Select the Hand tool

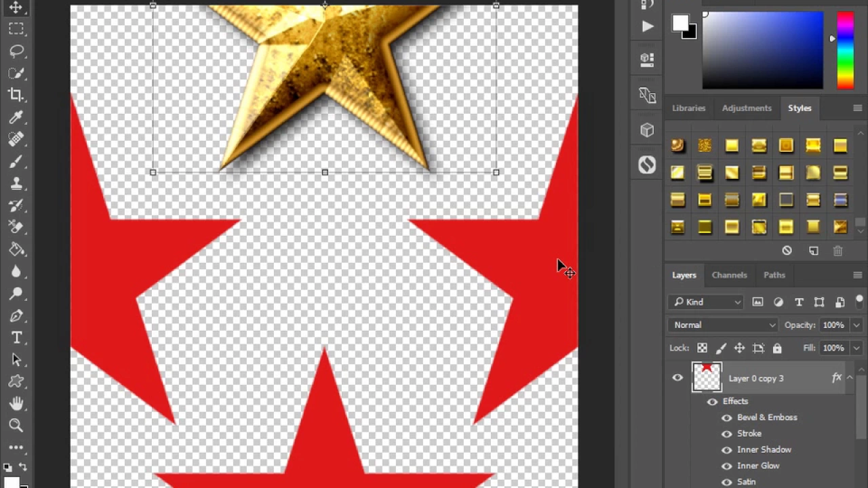[16, 404]
